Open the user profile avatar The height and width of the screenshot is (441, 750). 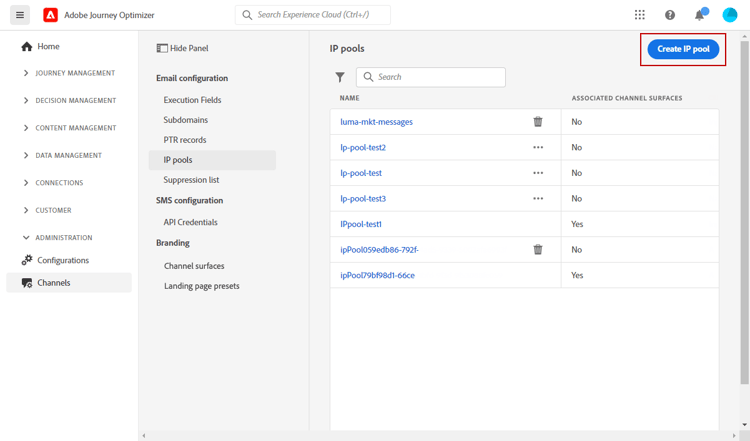click(x=730, y=15)
